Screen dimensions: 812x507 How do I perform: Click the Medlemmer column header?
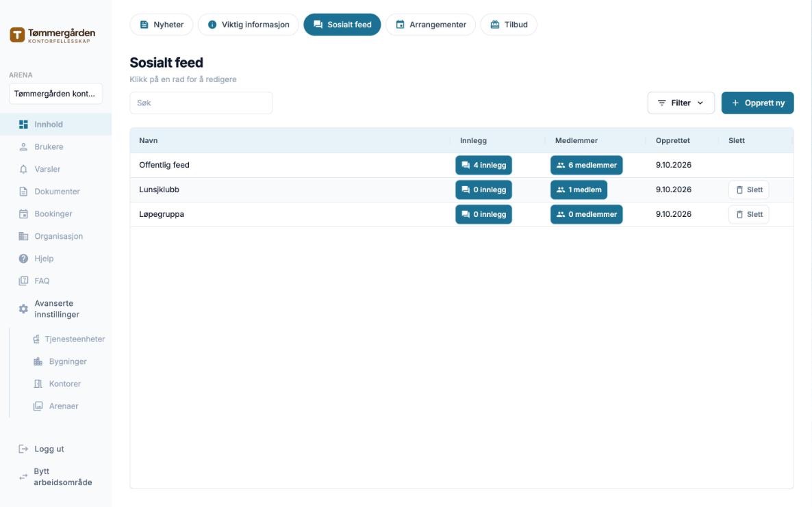point(576,140)
